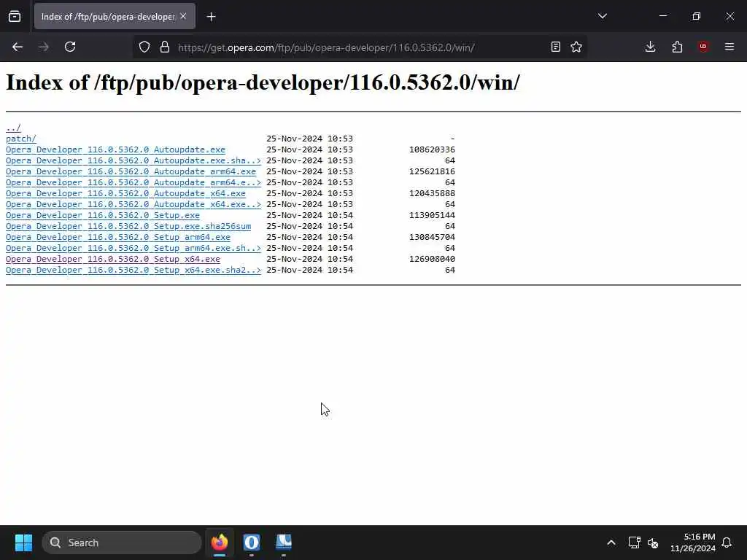Open Setup_arm64.exe.sh..> checksum link
This screenshot has width=747, height=560.
[133, 248]
